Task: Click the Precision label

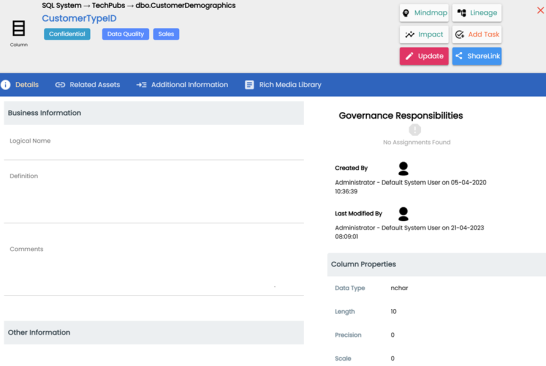Action: [x=348, y=335]
